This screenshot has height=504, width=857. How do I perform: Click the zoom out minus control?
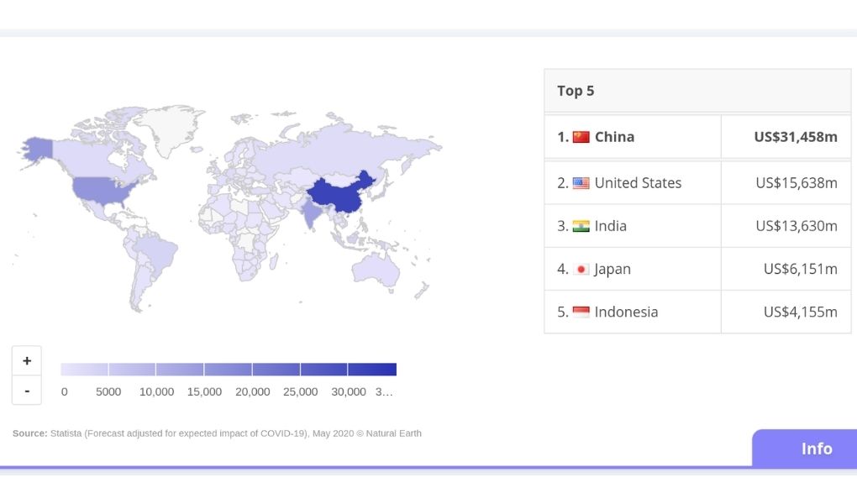[x=27, y=389]
